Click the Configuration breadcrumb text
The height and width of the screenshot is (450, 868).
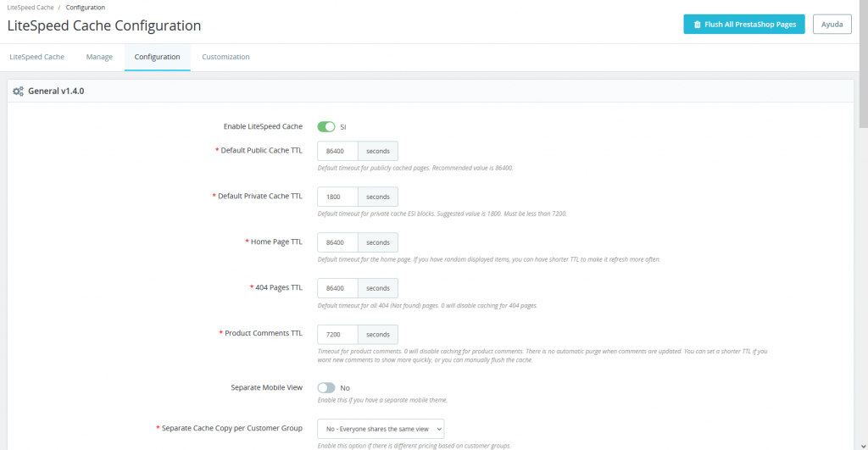tap(86, 8)
